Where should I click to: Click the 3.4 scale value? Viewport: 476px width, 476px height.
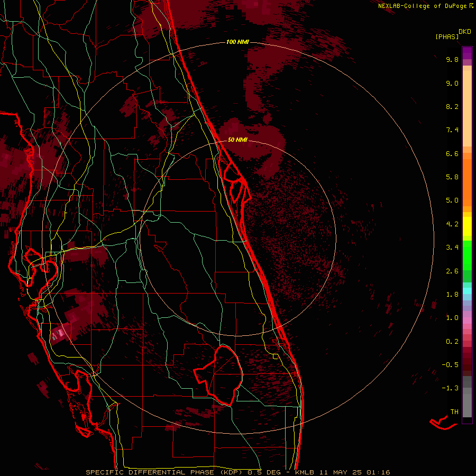452,248
